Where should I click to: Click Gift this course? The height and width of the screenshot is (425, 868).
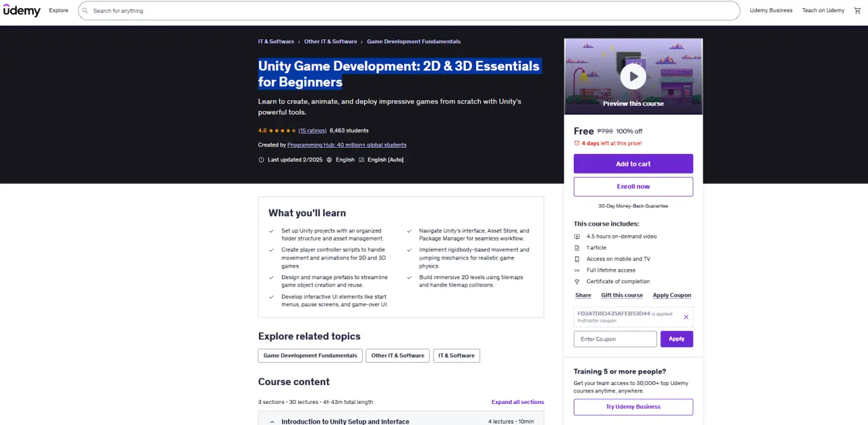[622, 296]
